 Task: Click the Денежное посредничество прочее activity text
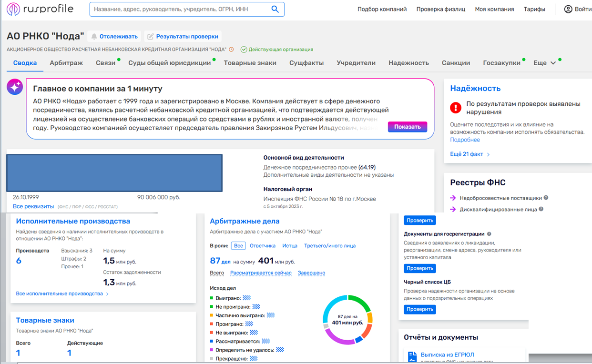click(x=319, y=167)
